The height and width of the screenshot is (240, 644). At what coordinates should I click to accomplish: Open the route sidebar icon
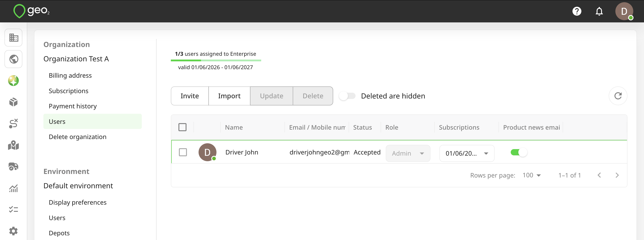[x=13, y=123]
